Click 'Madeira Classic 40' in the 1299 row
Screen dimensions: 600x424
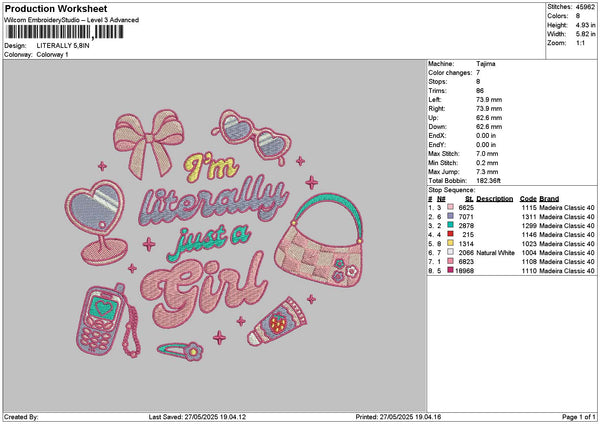[x=567, y=226]
